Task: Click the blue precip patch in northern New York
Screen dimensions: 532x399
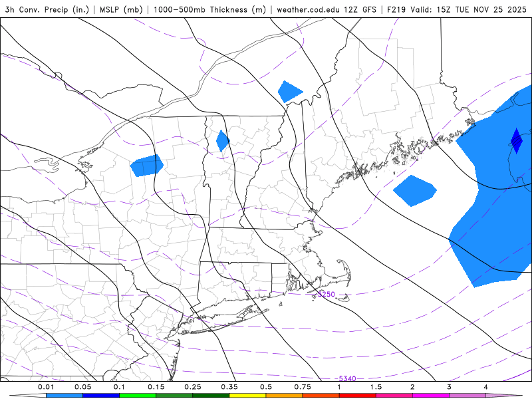Action: 147,166
